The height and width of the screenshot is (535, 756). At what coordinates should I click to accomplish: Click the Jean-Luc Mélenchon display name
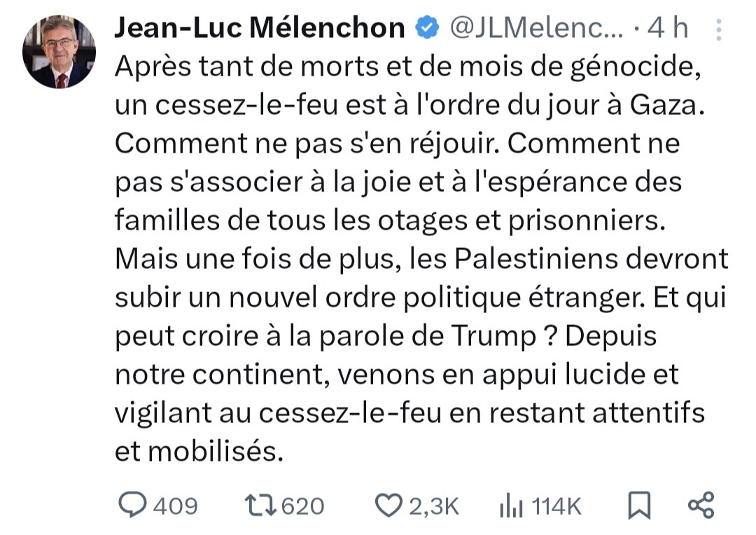click(x=258, y=28)
